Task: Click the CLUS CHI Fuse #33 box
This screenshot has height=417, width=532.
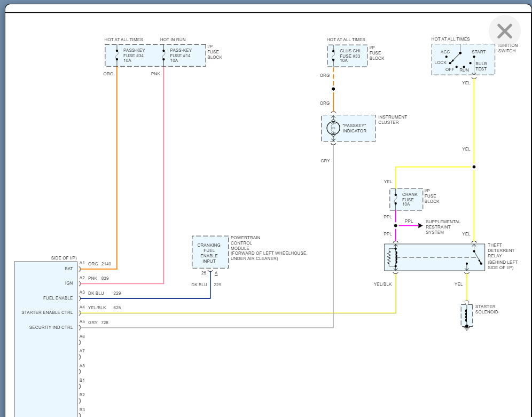Action: tap(348, 56)
